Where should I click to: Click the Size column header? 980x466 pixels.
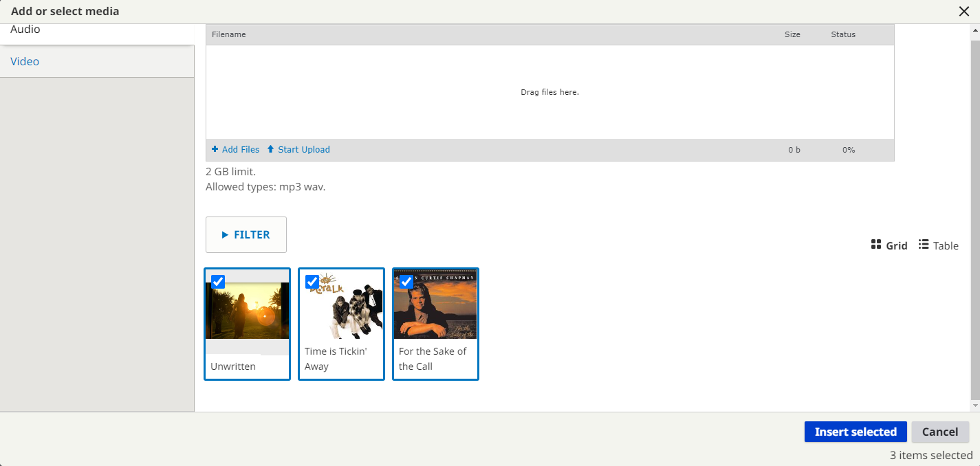[x=792, y=34]
